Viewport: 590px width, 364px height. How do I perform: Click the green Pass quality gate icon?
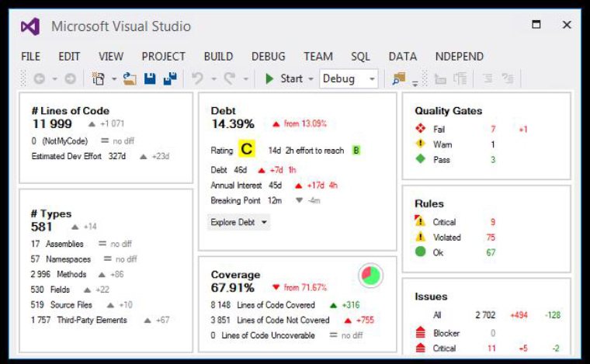(420, 158)
